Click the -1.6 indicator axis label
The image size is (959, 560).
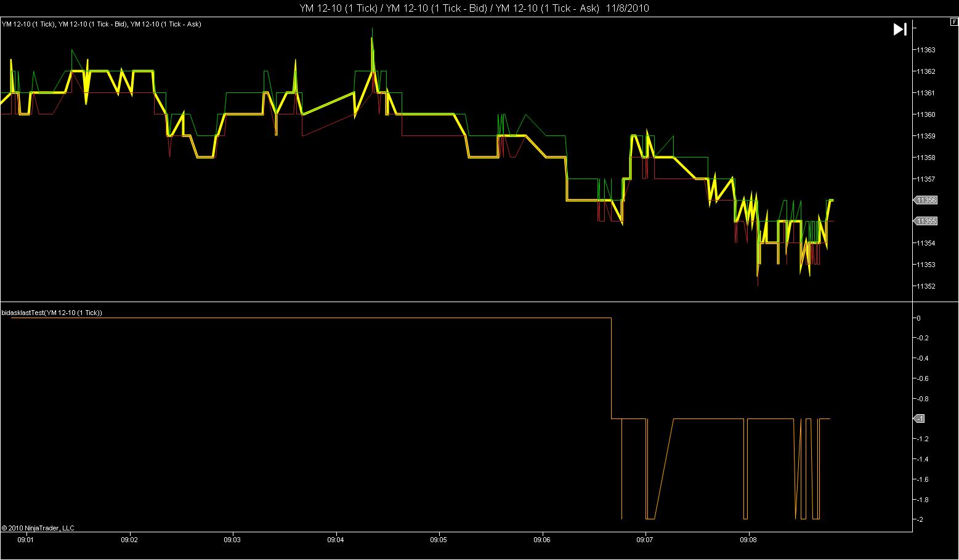pos(922,479)
